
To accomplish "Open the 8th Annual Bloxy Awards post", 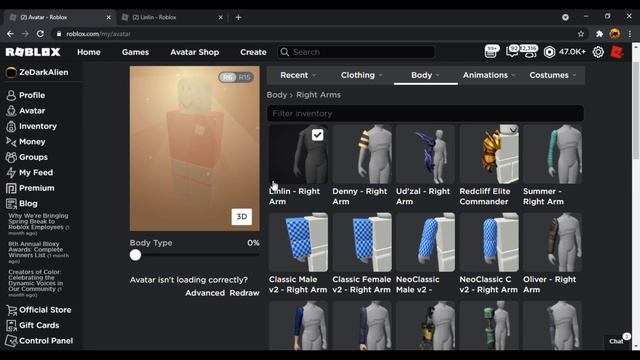I will coord(38,252).
